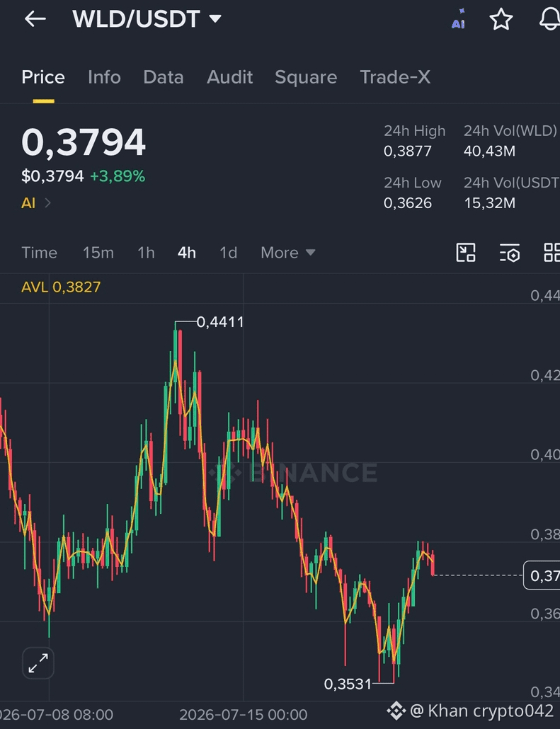The image size is (560, 729).
Task: Click the $0,3794 dollar price text
Action: point(52,176)
